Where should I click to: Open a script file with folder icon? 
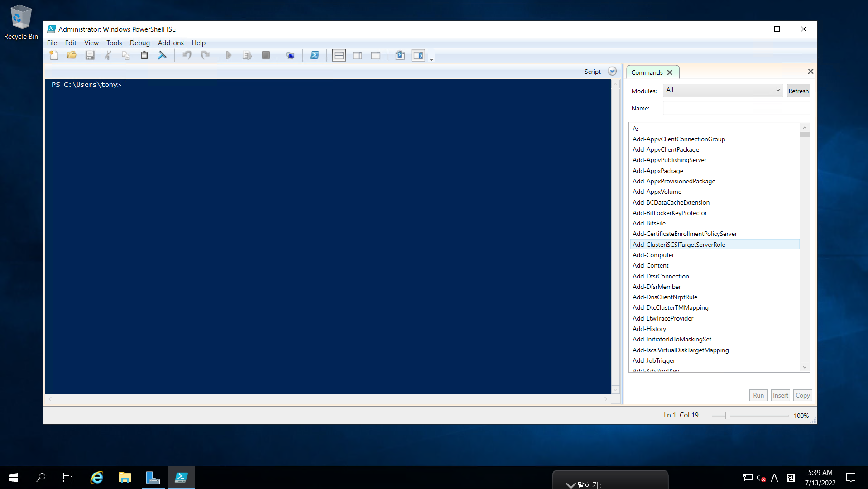(x=72, y=55)
